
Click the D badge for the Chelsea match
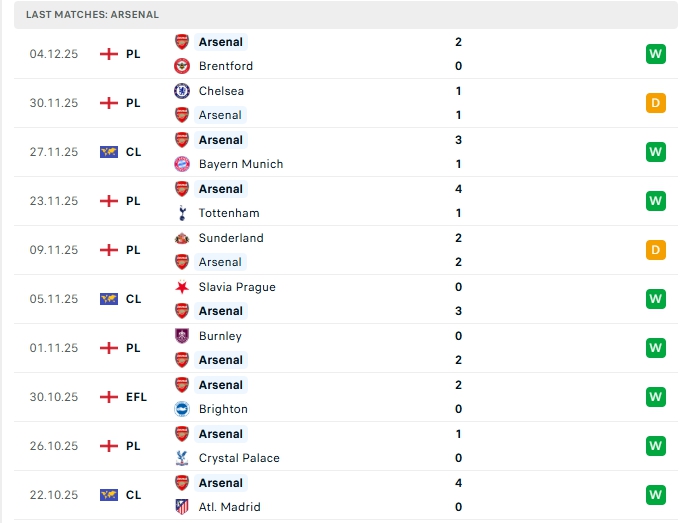(655, 103)
